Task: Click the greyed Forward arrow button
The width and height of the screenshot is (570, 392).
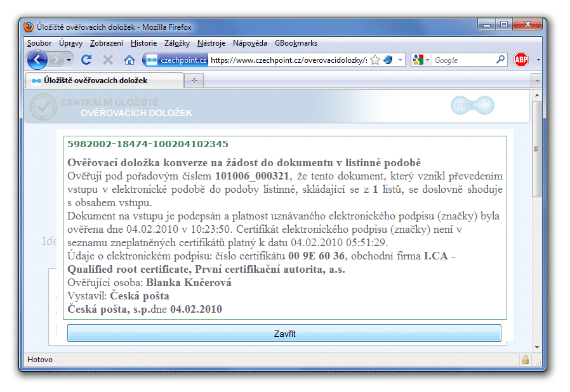Action: [56, 60]
